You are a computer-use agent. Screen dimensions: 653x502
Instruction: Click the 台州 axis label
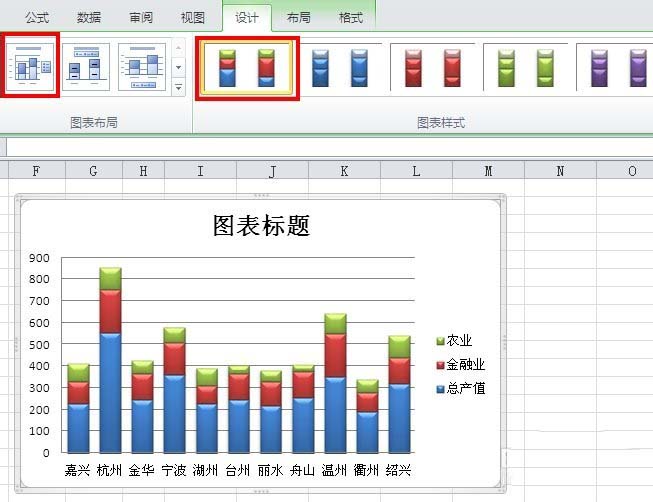pyautogui.click(x=238, y=470)
